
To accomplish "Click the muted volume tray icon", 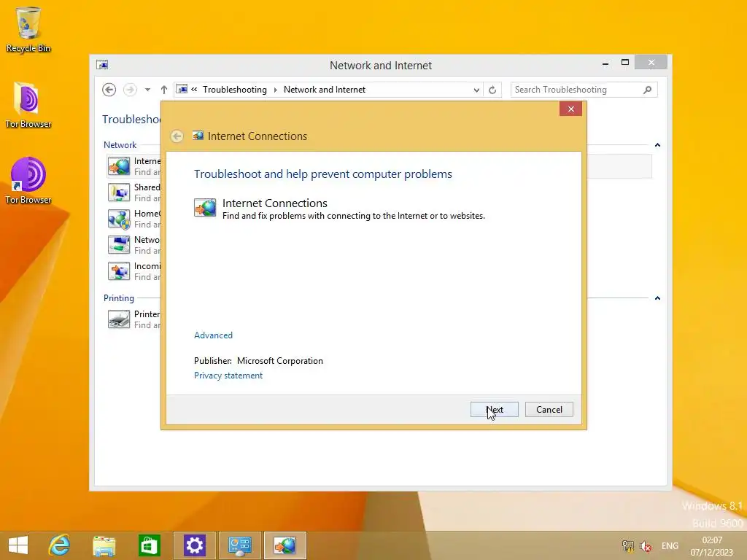I will (646, 545).
